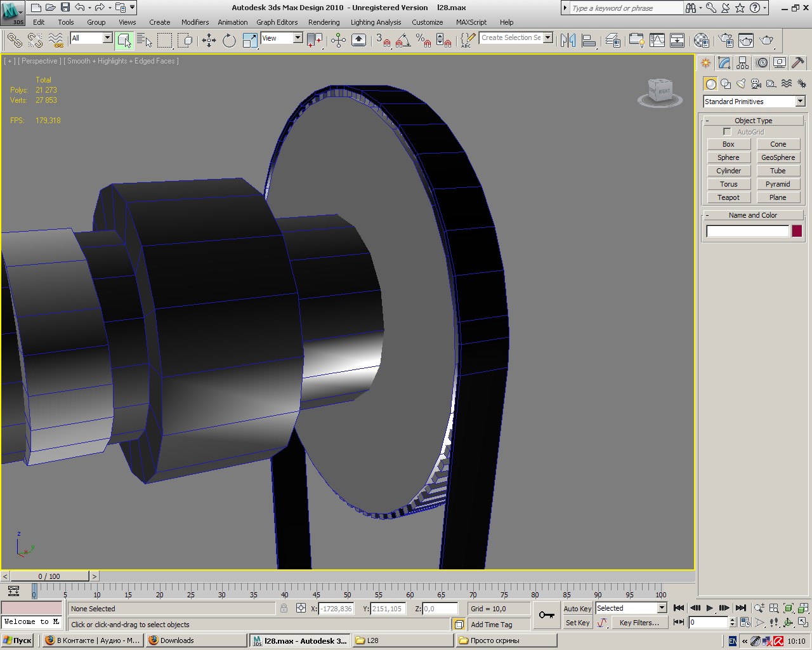Open the Material Editor from toolbar
This screenshot has width=812, height=650.
coord(701,41)
